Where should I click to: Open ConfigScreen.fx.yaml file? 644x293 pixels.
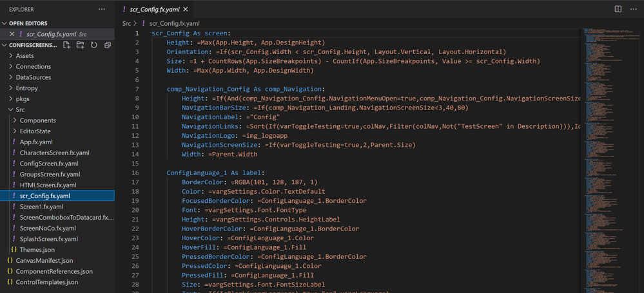click(x=49, y=164)
